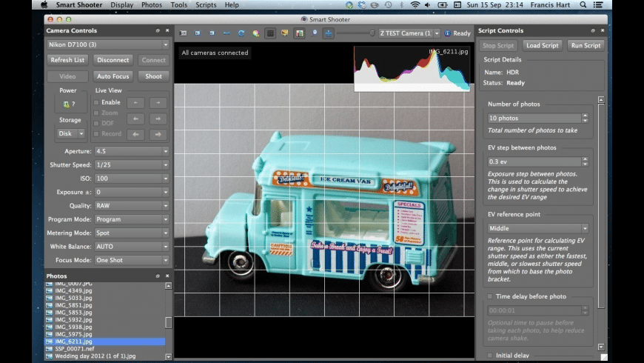Click the battery icon under Power
Screen dimensions: 644x363
pos(67,104)
